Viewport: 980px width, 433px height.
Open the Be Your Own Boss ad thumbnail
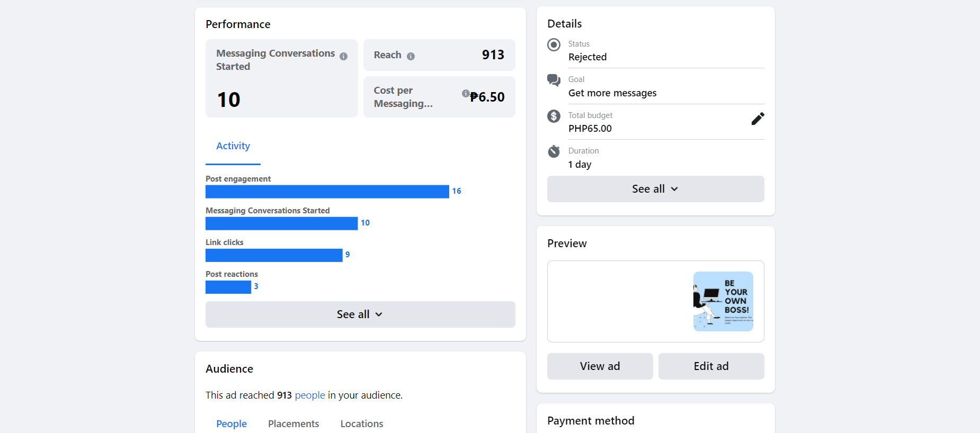pos(723,301)
